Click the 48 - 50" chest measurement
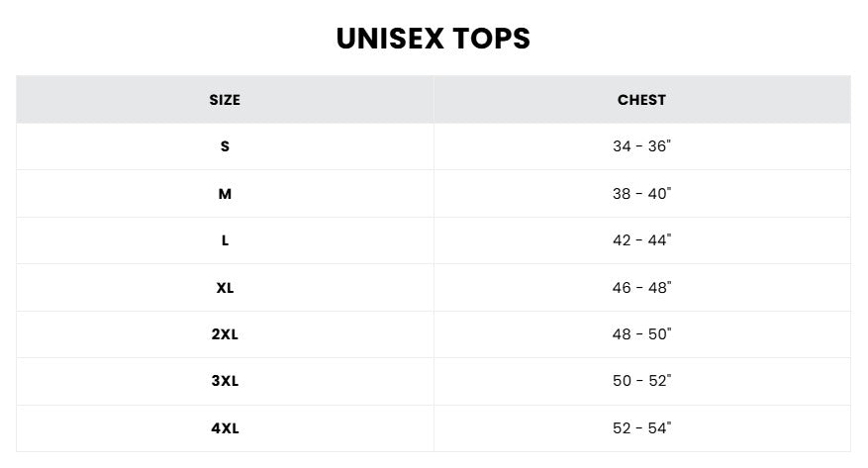Screen dimensions: 868x468 tap(641, 334)
